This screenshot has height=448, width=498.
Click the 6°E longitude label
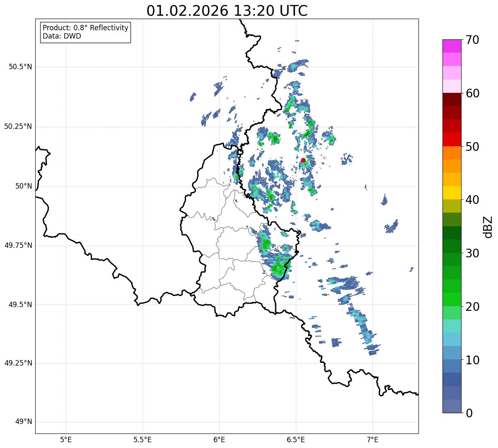219,439
